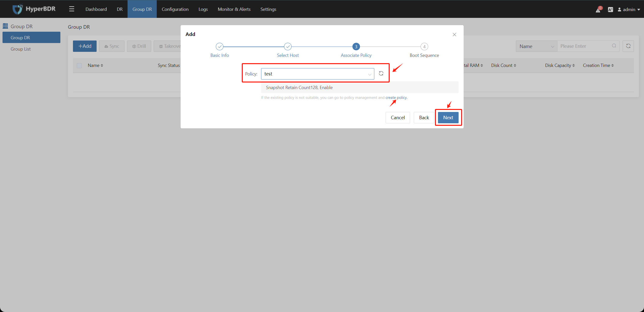Click the Next button
The image size is (644, 312).
(449, 118)
